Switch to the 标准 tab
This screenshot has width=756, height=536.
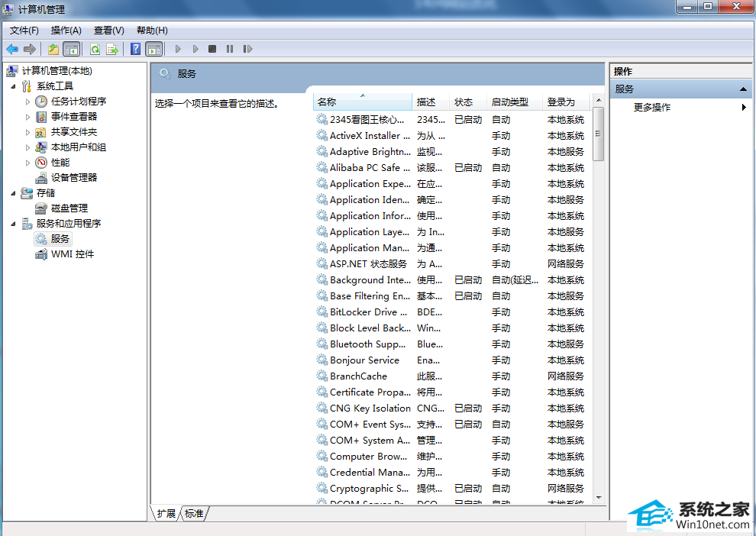coord(194,513)
